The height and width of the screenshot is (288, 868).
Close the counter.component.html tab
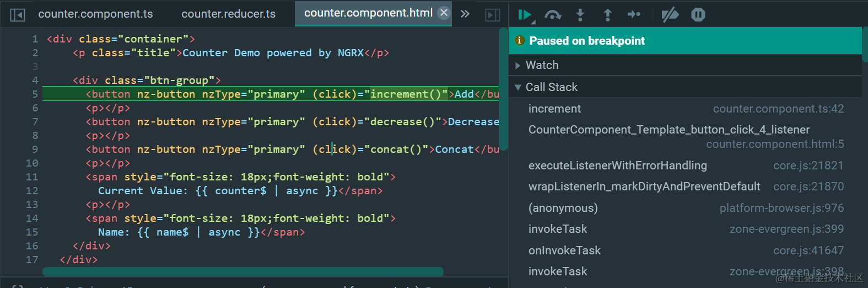click(444, 13)
